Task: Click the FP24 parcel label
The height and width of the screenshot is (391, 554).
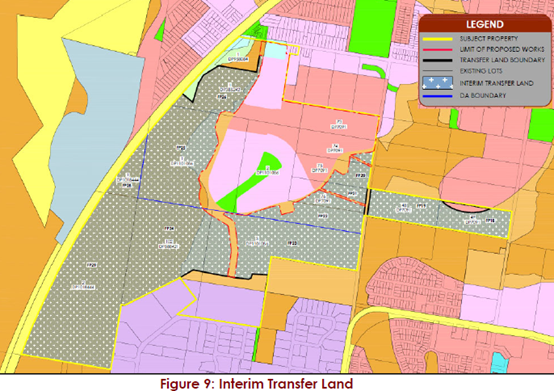Action: point(169,229)
